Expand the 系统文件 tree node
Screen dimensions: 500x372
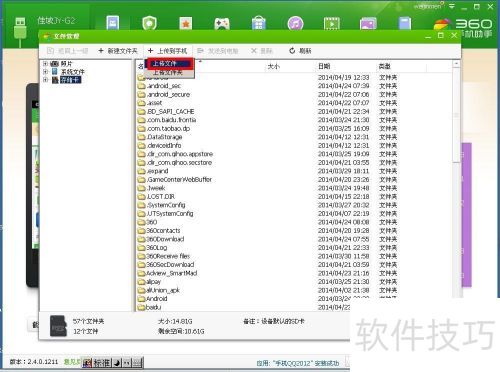point(45,71)
